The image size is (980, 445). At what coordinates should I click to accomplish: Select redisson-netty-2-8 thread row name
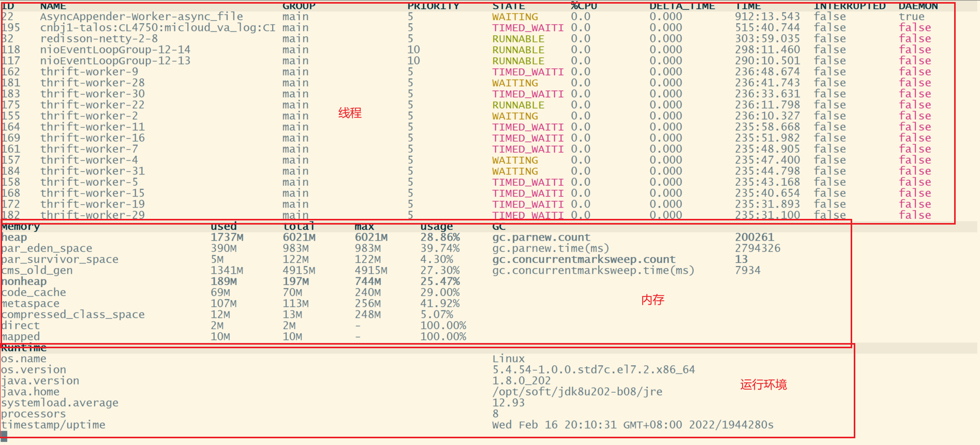coord(99,39)
